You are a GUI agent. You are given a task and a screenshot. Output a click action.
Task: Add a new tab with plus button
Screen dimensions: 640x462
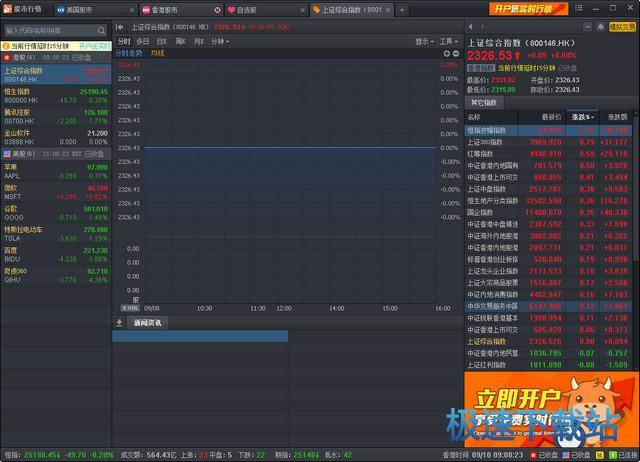402,10
